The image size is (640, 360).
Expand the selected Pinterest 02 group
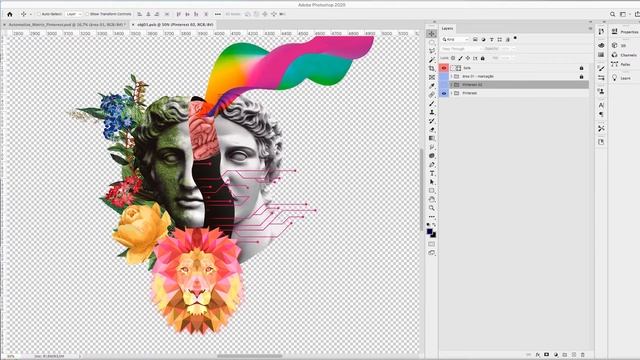(x=451, y=85)
